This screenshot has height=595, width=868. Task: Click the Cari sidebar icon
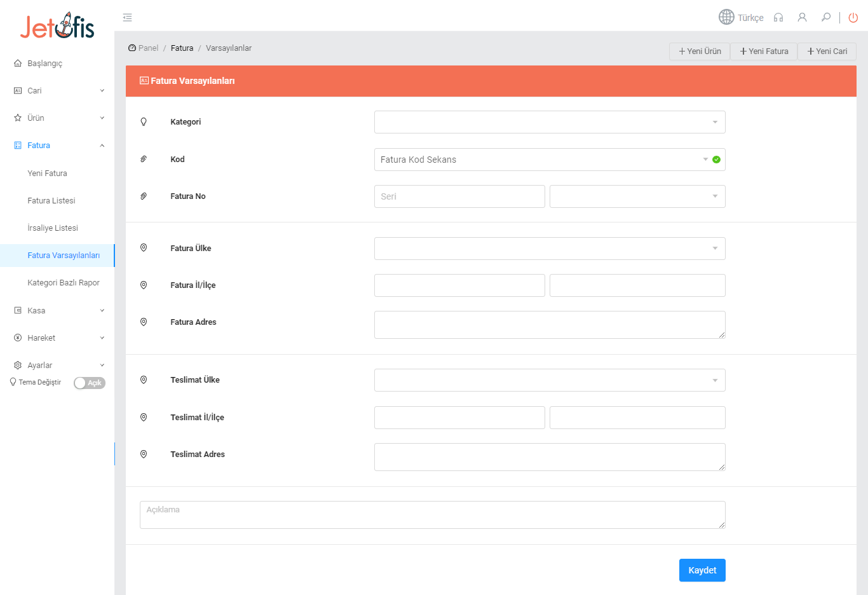click(x=18, y=91)
